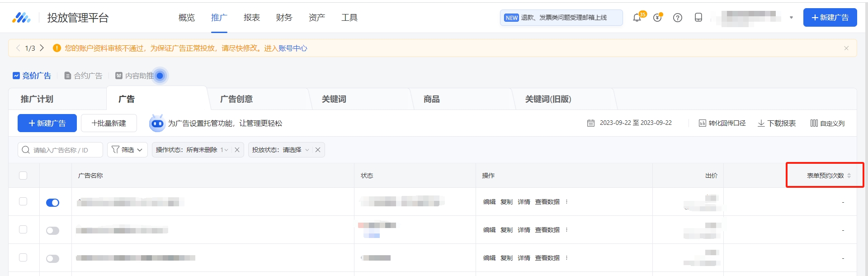This screenshot has width=868, height=276.
Task: Click the search magnifier icon
Action: pos(26,150)
